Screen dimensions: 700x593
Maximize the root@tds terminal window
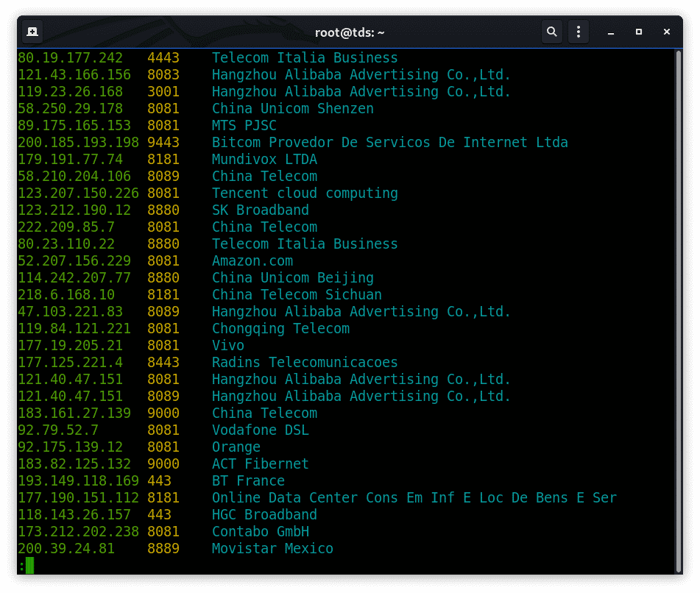click(639, 32)
